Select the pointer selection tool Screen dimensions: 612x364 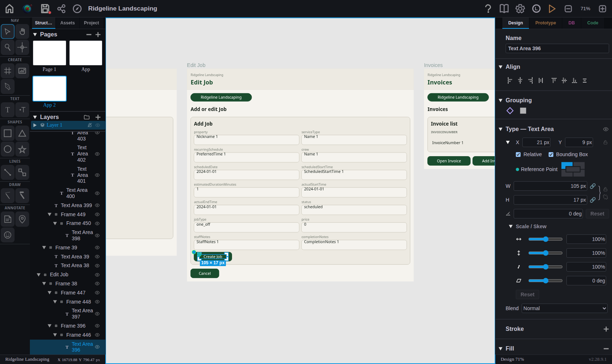pos(8,32)
